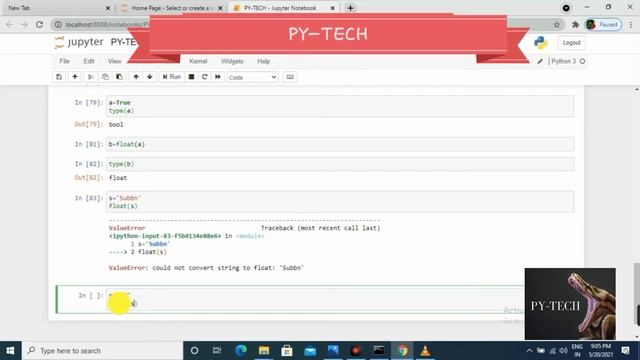Open the volume control in the tray
640x360 pixels.
click(563, 351)
